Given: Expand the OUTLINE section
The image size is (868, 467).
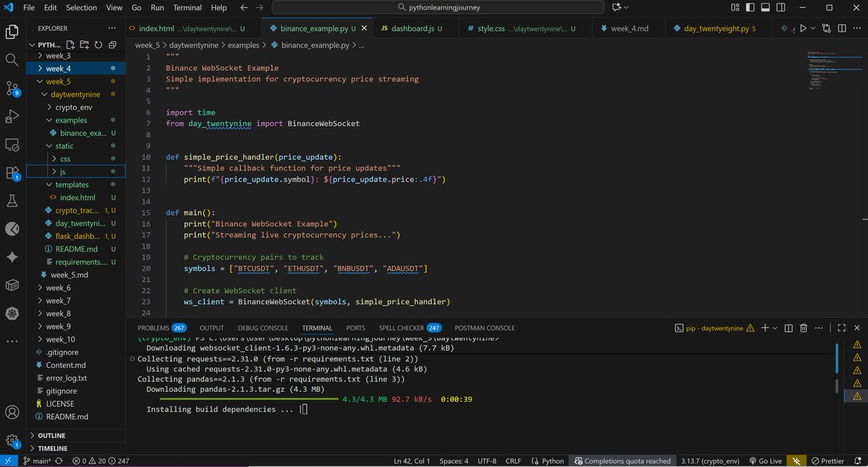Looking at the screenshot, I should (76, 435).
